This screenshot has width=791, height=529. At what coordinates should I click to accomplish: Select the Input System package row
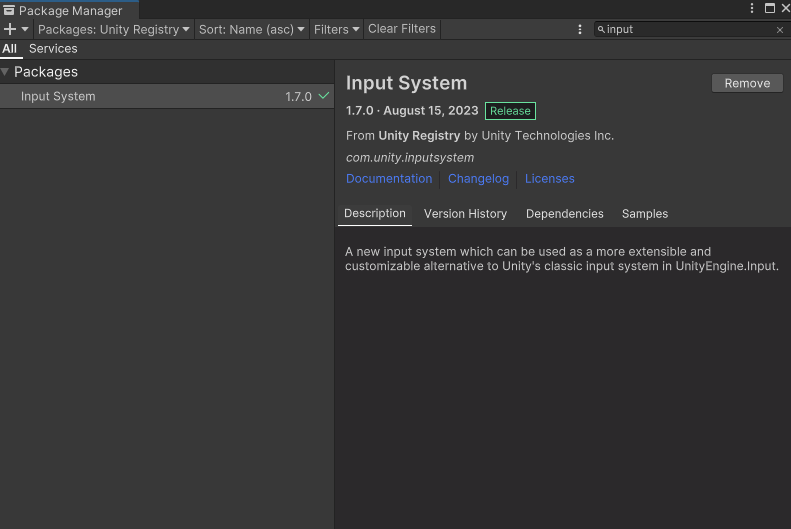(x=167, y=96)
